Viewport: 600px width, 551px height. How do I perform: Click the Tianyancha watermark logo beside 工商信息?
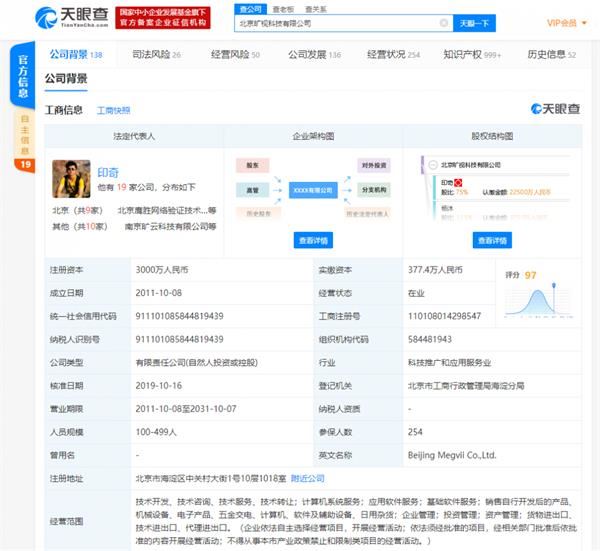(555, 109)
